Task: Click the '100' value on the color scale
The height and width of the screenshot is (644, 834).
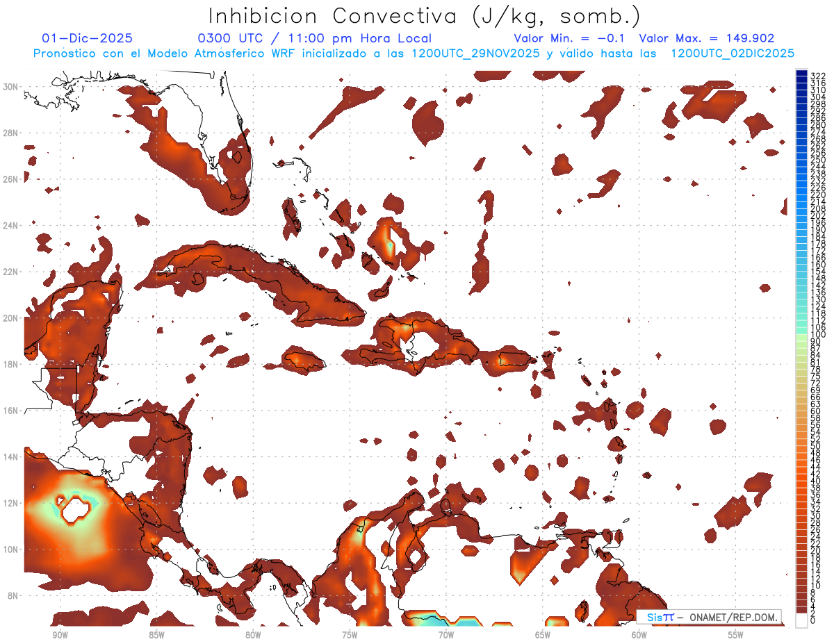Action: point(817,334)
